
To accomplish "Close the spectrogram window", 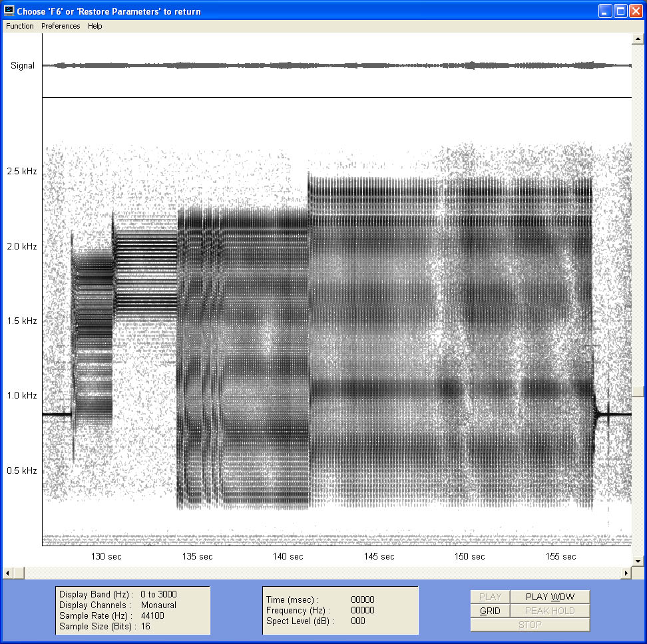I will point(636,11).
